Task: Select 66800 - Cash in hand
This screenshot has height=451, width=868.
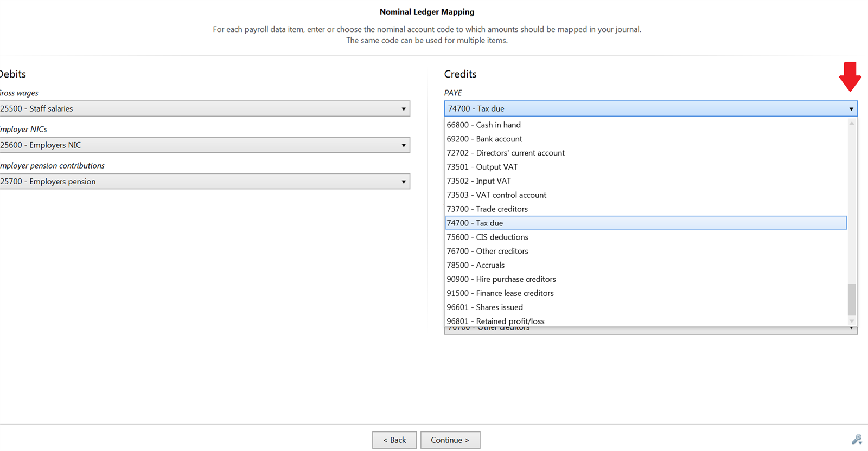Action: [x=646, y=125]
